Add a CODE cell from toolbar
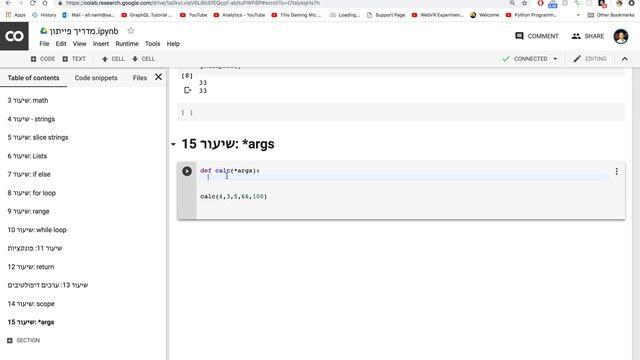This screenshot has width=640, height=360. click(x=43, y=59)
